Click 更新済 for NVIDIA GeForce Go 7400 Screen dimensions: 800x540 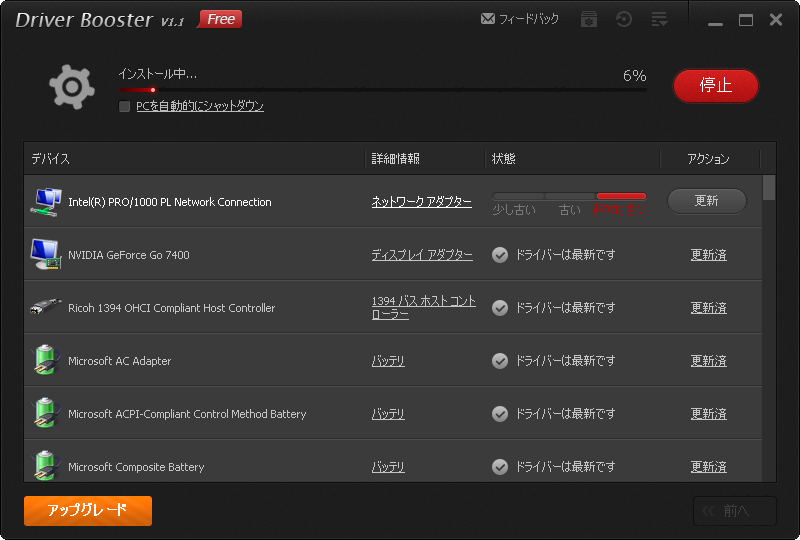point(709,255)
